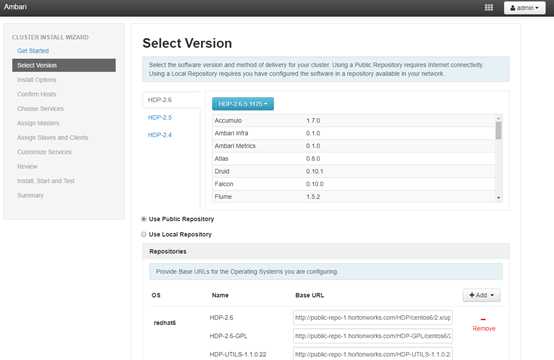Open Confirm Hosts wizard step

tap(37, 94)
